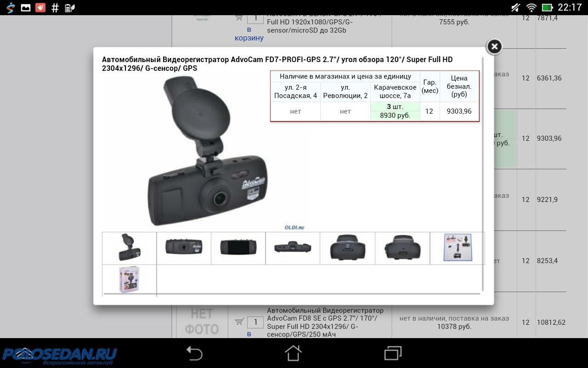Click the cart icon beside AdvoCam FD8 SE
Viewport: 588px width, 368px height.
[x=239, y=322]
